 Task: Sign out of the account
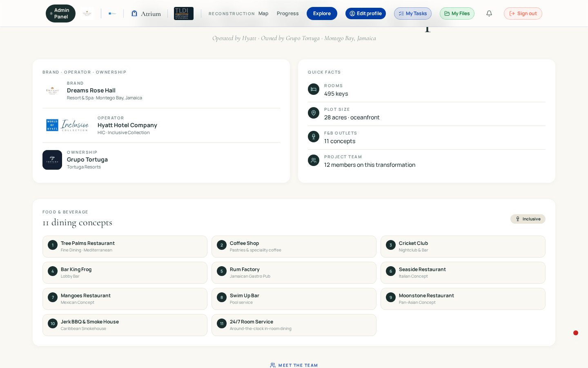523,13
